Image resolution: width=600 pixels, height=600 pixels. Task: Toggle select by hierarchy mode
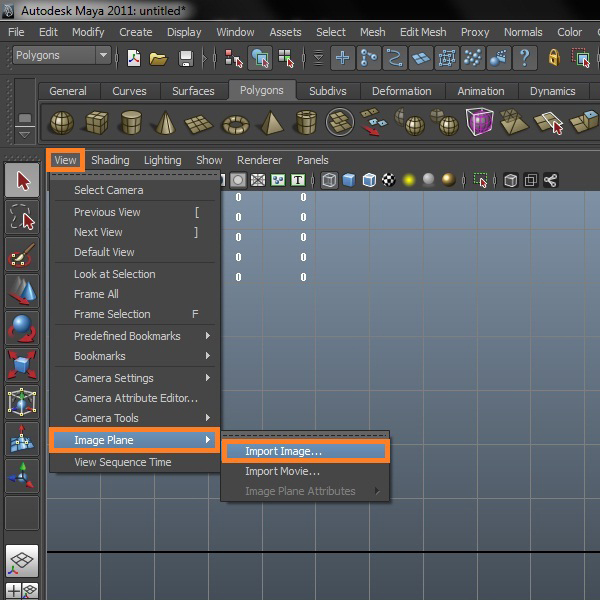234,59
